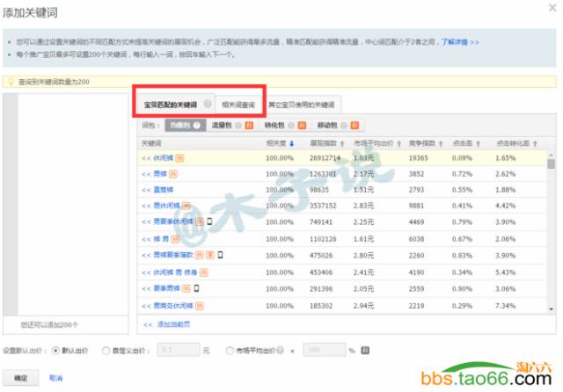Open the 其它宝贝使用的关键词 tab
The height and width of the screenshot is (392, 563).
pos(301,105)
